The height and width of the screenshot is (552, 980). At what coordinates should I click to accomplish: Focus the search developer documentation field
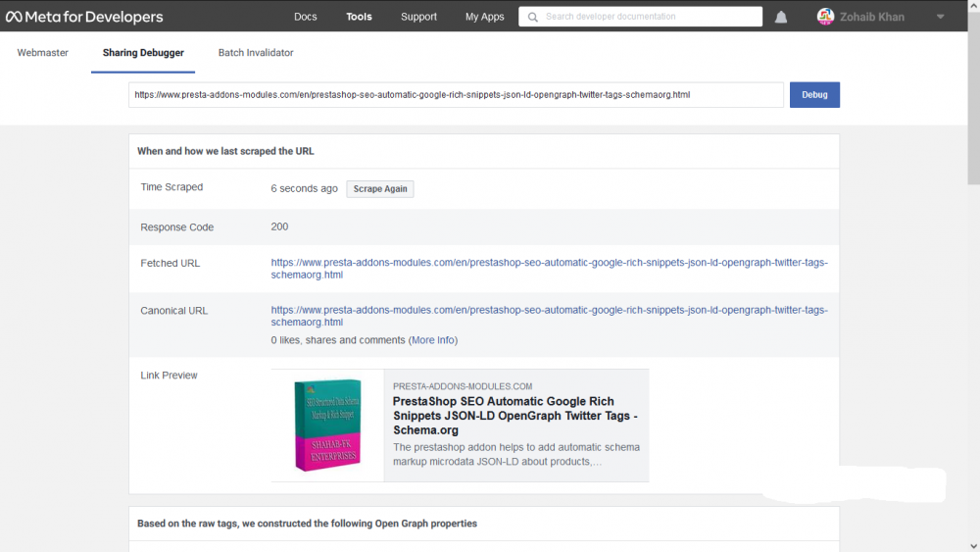640,17
